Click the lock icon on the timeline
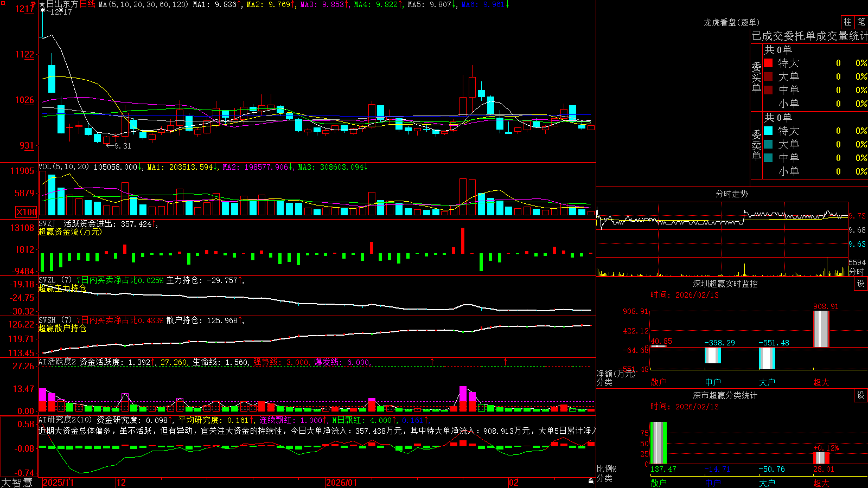This screenshot has width=868, height=488. pyautogui.click(x=591, y=481)
